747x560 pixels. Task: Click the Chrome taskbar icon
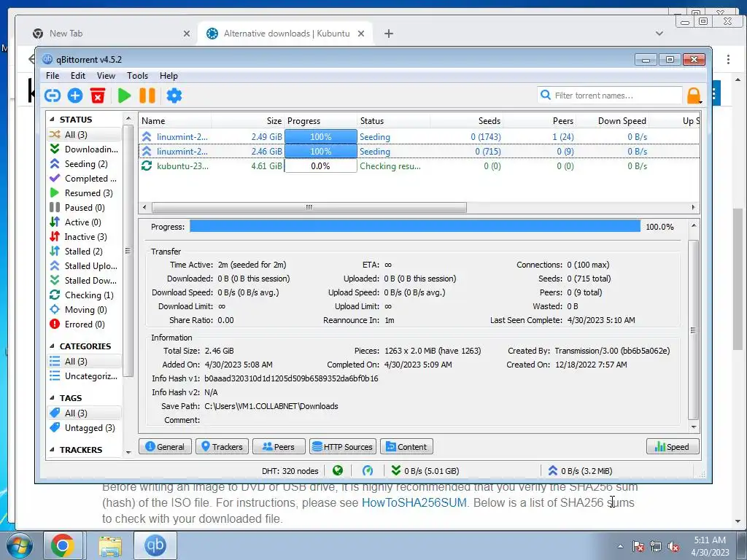point(63,545)
